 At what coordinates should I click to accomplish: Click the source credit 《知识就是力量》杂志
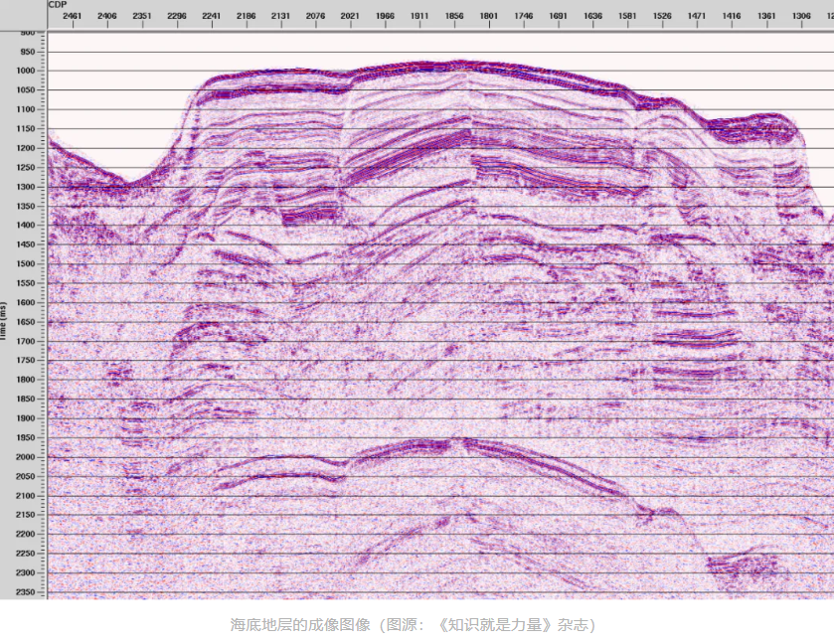tap(513, 625)
